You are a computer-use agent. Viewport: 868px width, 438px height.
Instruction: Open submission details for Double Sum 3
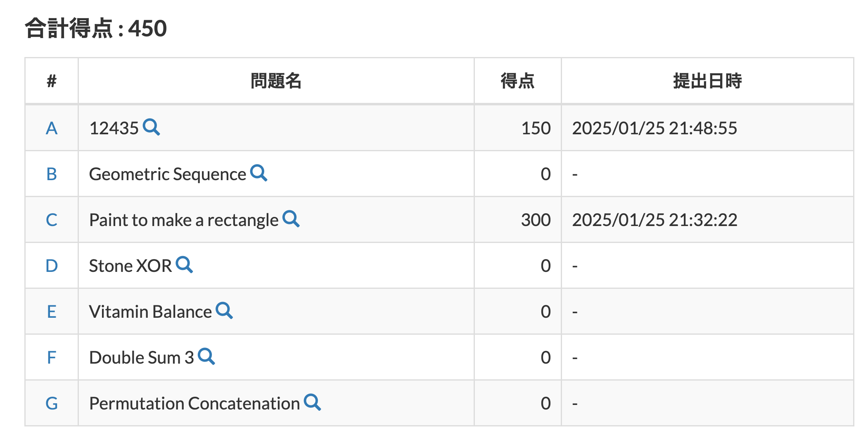pos(208,357)
